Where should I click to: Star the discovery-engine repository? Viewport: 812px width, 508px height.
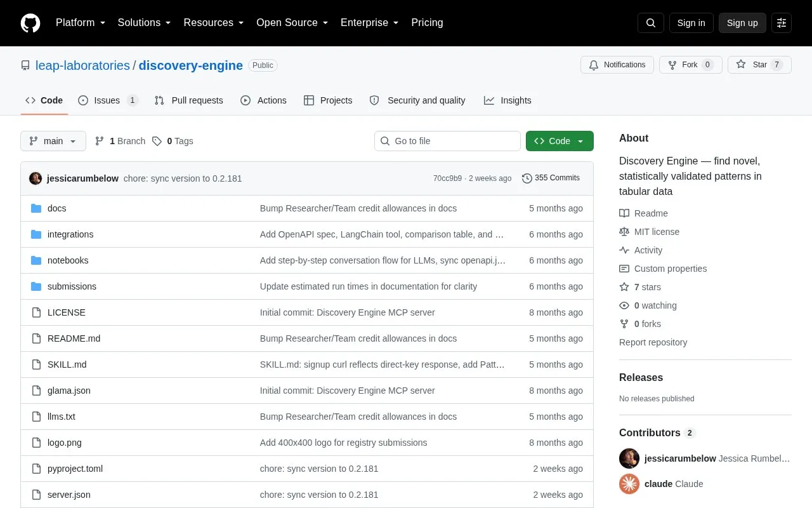[x=759, y=65]
